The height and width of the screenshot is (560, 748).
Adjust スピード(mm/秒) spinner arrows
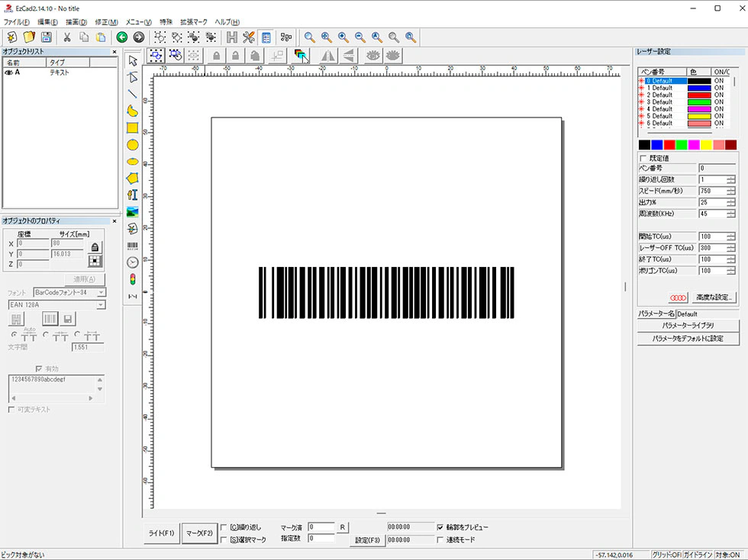[x=731, y=191]
